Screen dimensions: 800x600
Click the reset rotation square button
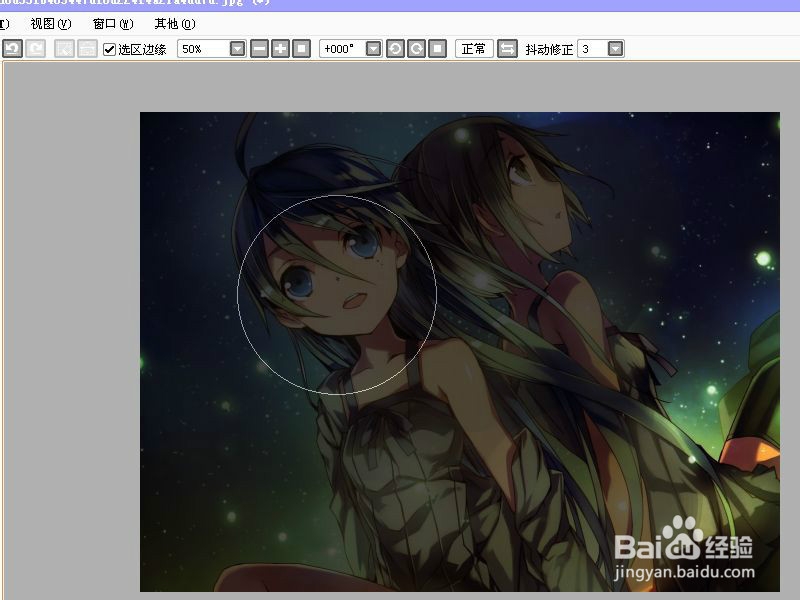point(437,49)
